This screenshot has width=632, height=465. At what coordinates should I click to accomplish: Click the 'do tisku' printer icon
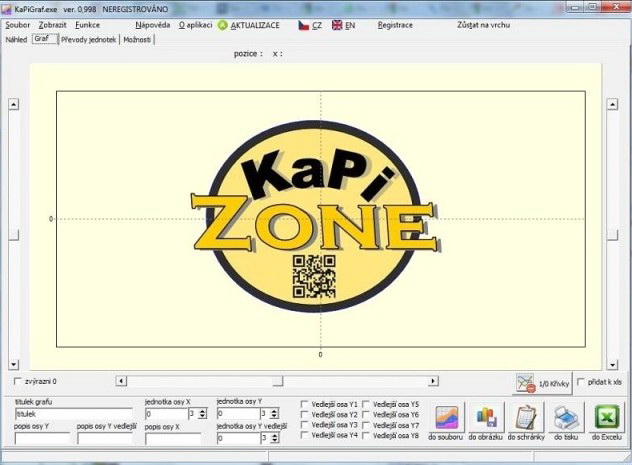[x=566, y=417]
